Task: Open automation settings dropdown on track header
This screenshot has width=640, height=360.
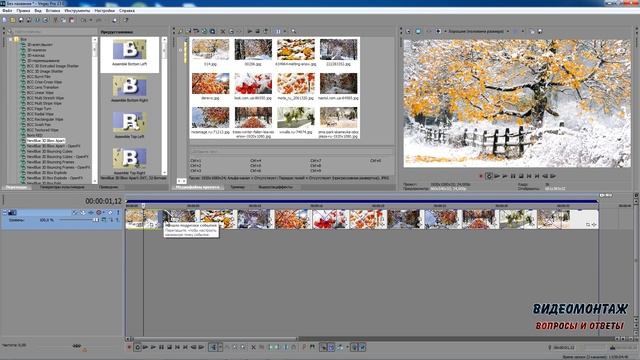Action: pyautogui.click(x=104, y=212)
